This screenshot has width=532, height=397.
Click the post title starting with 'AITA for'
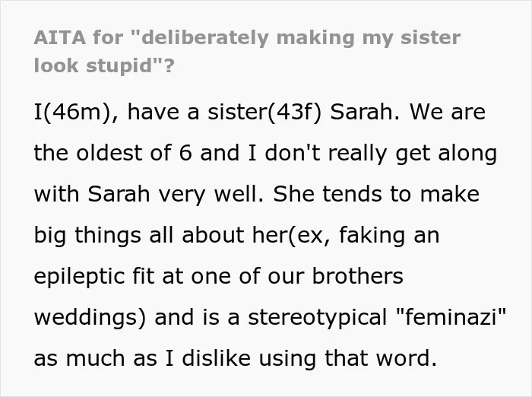click(x=247, y=51)
